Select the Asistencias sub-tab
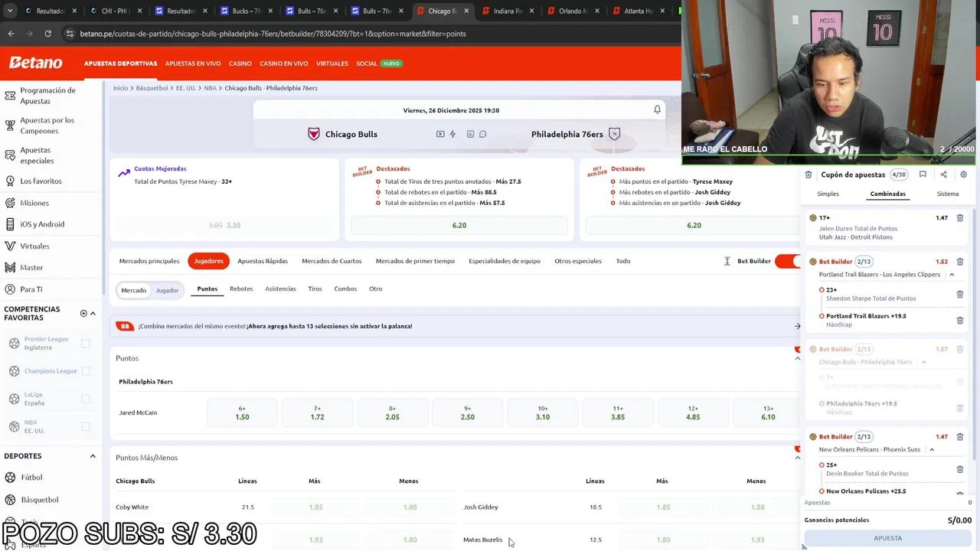Screen dimensions: 980x551 tap(280, 289)
